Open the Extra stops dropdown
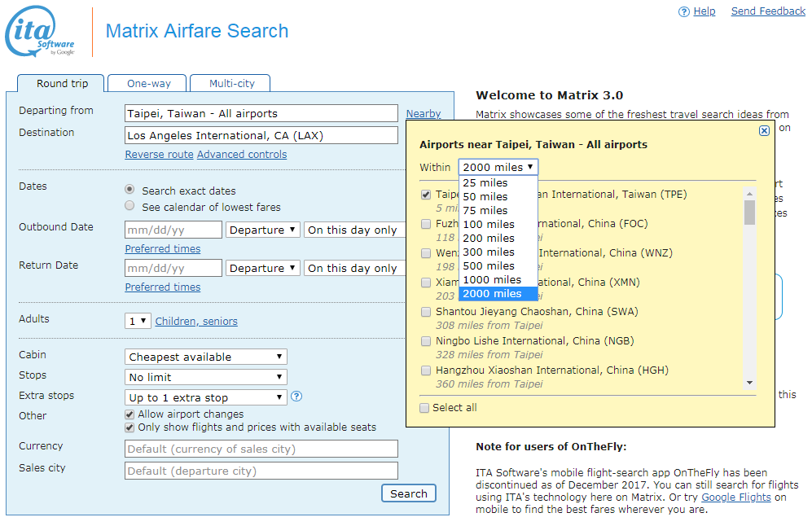812x526 pixels. coord(205,397)
